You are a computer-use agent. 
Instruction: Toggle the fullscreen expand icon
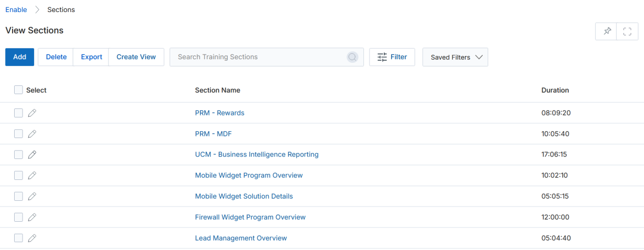click(x=627, y=31)
